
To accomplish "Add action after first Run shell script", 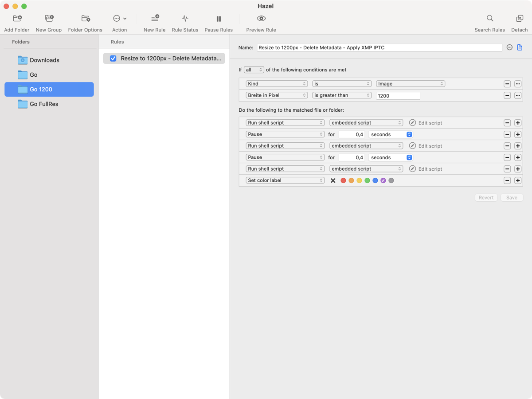I will tap(518, 123).
